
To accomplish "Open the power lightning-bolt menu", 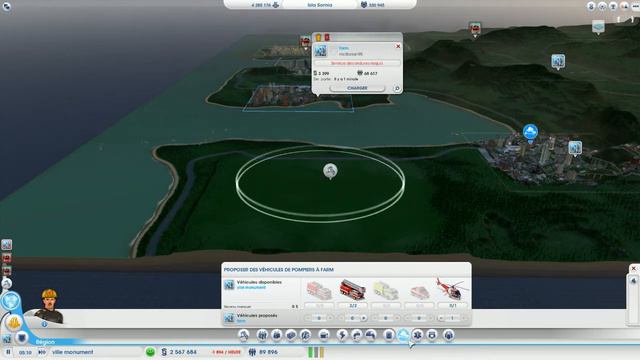I will tap(342, 336).
